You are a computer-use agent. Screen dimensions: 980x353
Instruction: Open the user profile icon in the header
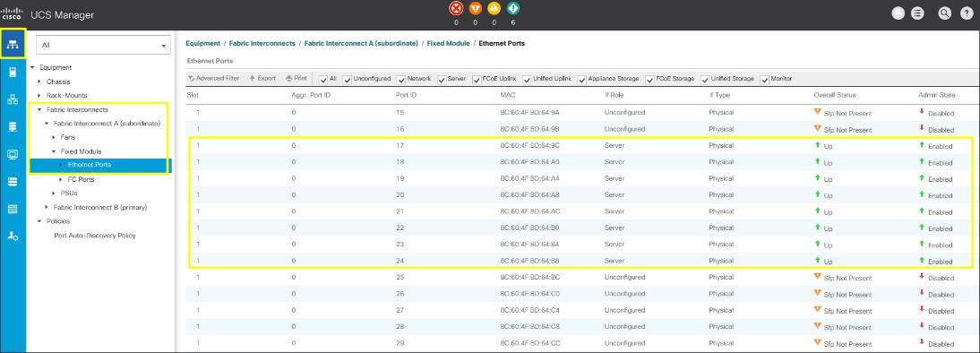[x=898, y=13]
